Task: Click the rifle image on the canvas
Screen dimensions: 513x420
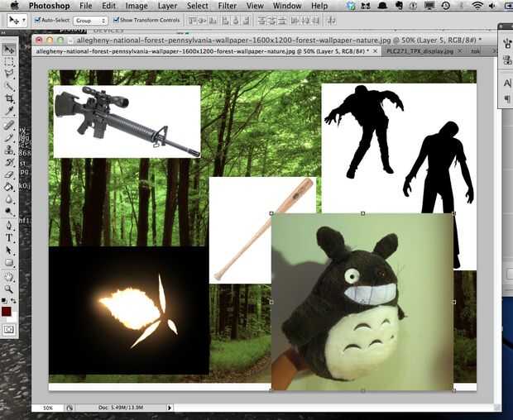Action: pyautogui.click(x=127, y=122)
